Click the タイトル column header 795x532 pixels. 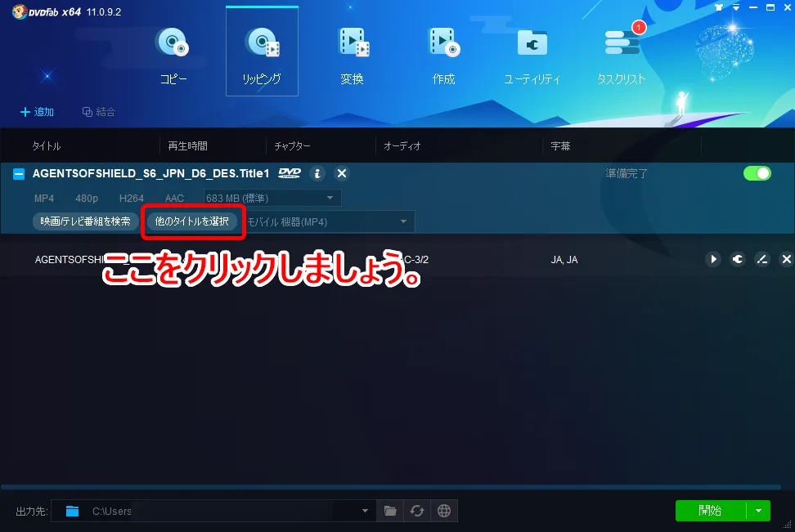(46, 146)
